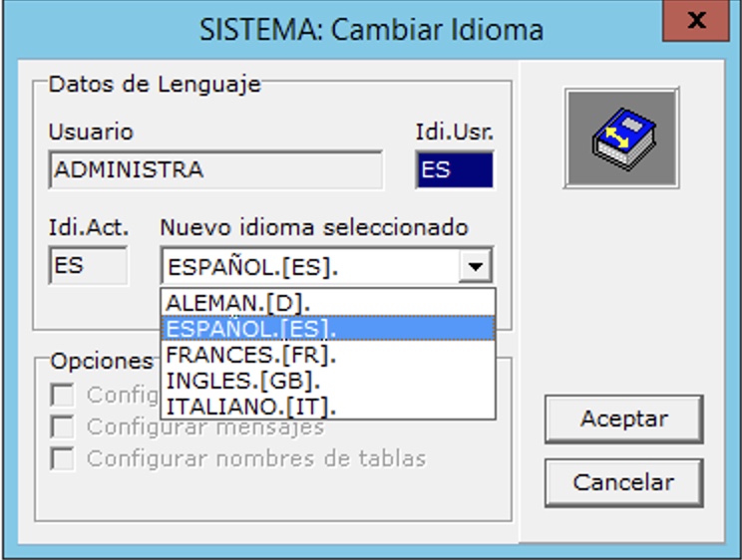Screen dimensions: 742x560
Task: Enable the Configurar mensajes checkbox
Action: (62, 427)
